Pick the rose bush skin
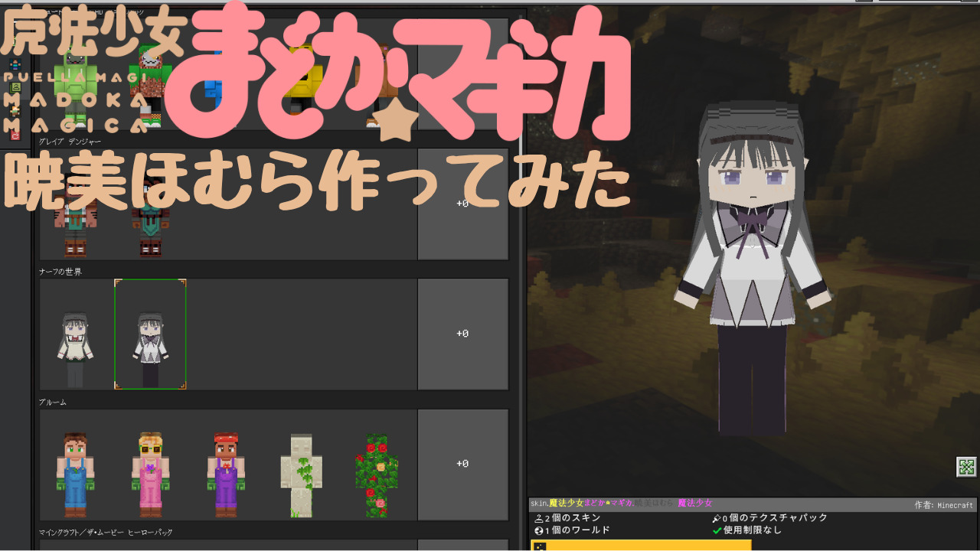This screenshot has width=980, height=551. (376, 475)
